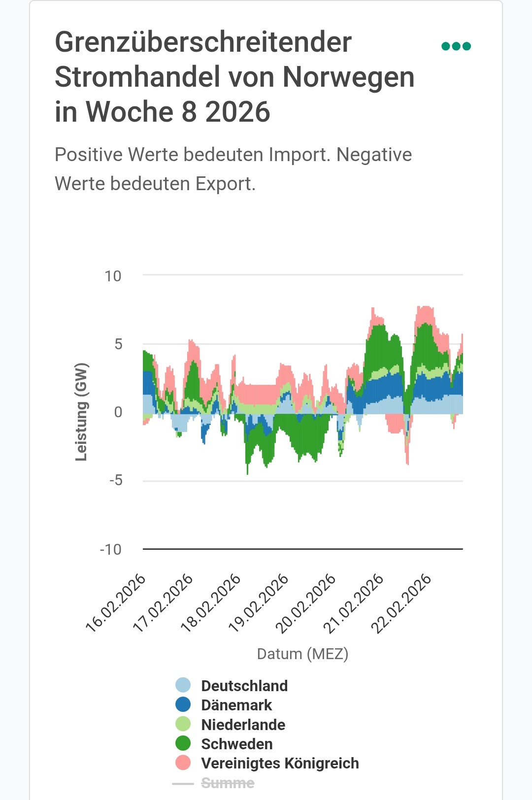Screen dimensions: 532x800
Task: Click the 22.02.2026 date axis label
Action: [x=401, y=602]
